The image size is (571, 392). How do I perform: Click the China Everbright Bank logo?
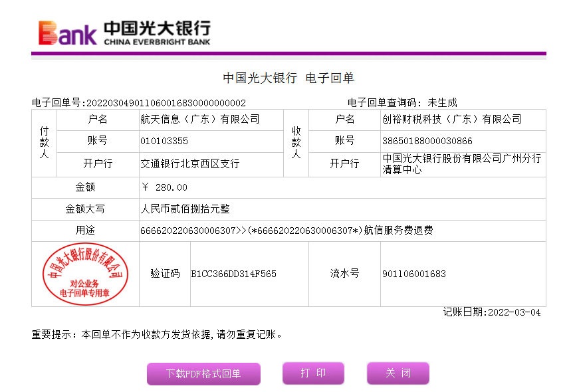coord(124,33)
